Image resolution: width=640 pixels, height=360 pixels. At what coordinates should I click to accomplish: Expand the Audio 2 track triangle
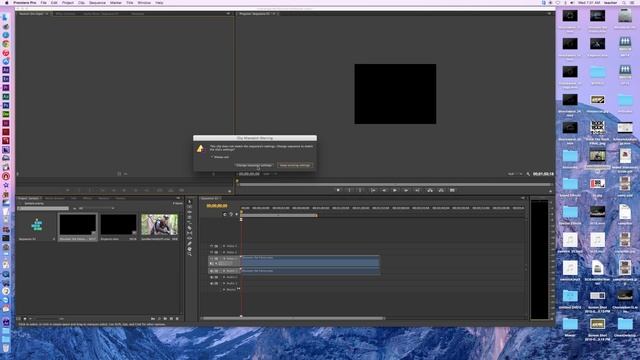click(x=224, y=277)
